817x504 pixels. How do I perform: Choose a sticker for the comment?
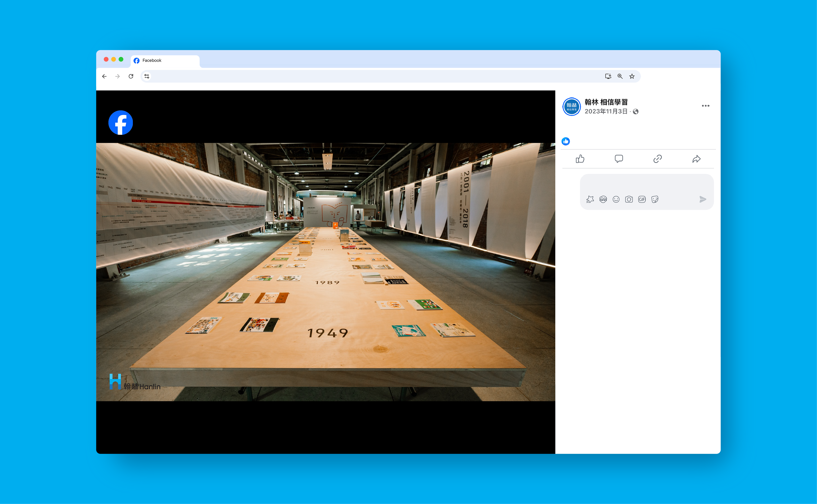(655, 199)
